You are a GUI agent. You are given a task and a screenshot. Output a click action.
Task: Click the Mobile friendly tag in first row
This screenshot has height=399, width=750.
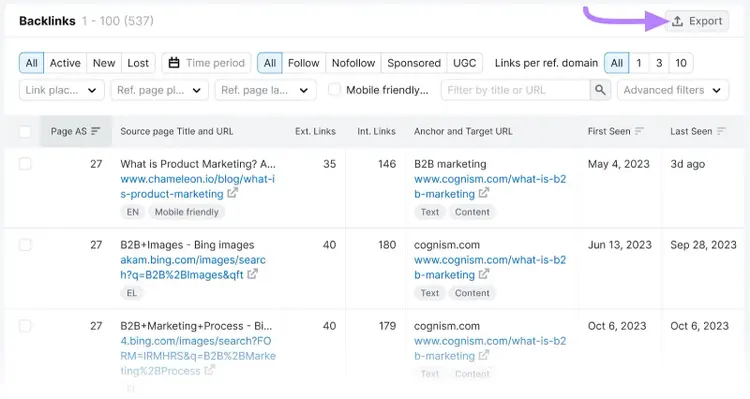[x=187, y=212]
